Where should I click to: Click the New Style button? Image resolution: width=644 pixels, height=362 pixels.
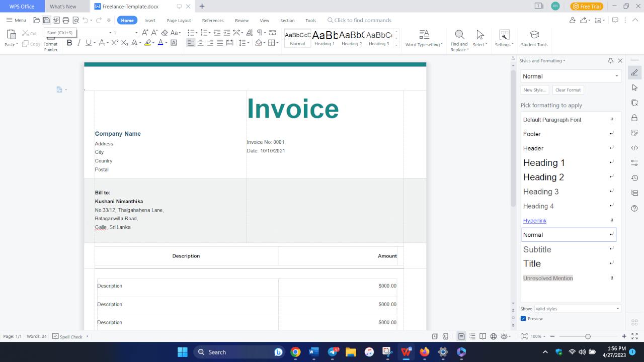tap(534, 89)
